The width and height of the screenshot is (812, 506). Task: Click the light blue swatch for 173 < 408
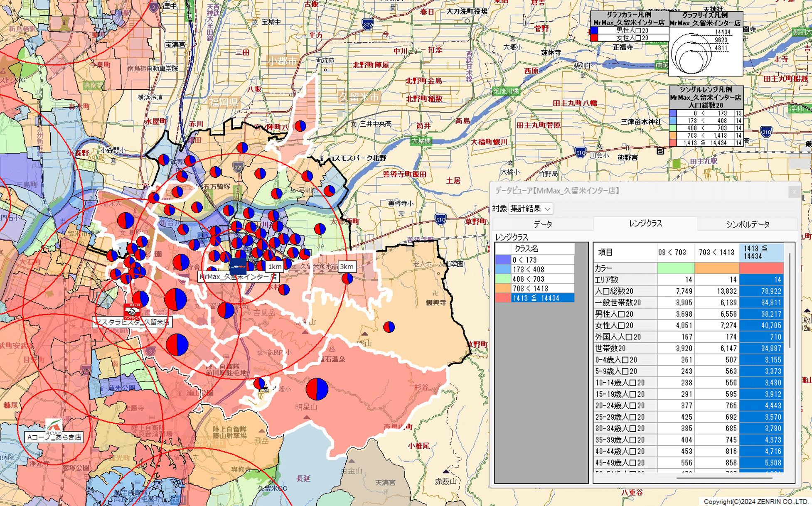503,269
